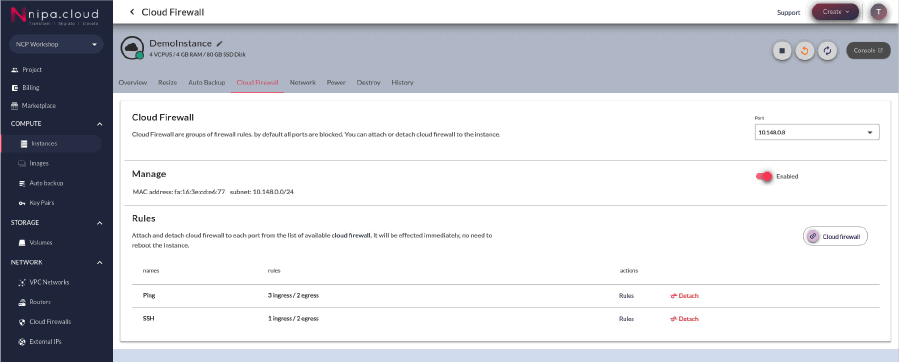Click the orange reboot icon button
Screen dimensions: 900x362
pyautogui.click(x=804, y=50)
